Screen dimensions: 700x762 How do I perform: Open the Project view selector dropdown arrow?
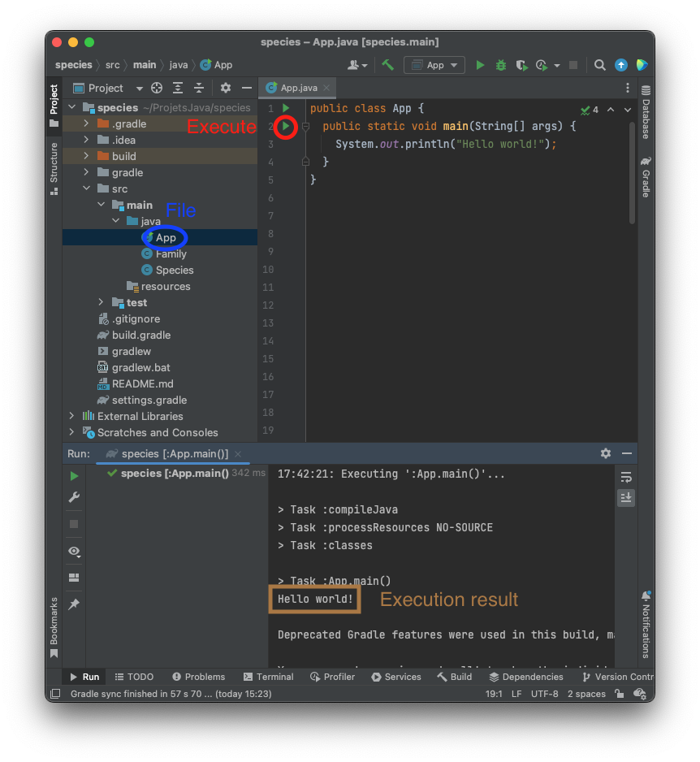point(140,89)
